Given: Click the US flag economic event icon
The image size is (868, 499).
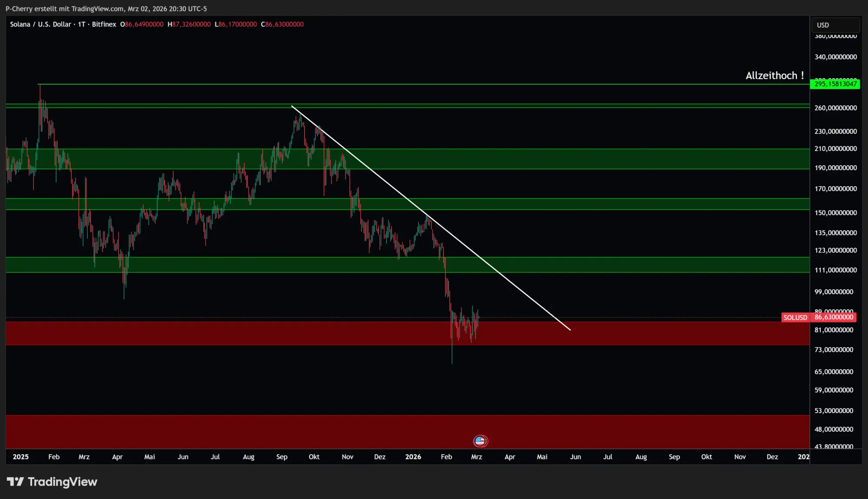Looking at the screenshot, I should tap(480, 441).
